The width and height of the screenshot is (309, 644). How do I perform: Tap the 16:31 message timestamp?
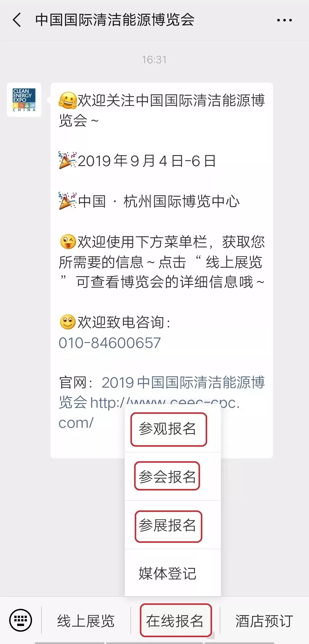pyautogui.click(x=154, y=60)
